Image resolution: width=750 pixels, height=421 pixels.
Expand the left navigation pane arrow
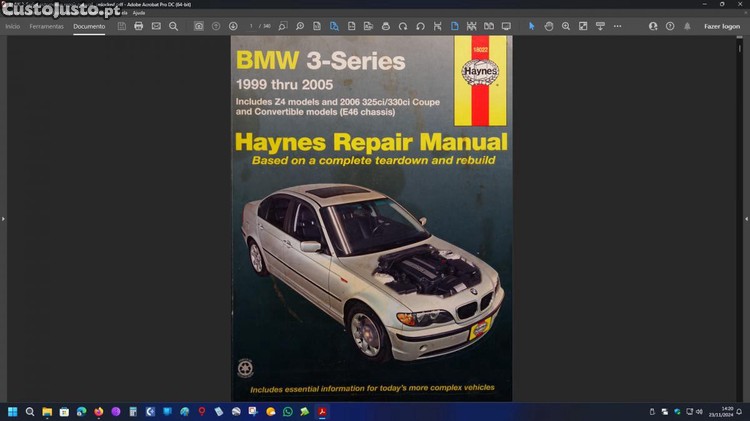[3, 218]
